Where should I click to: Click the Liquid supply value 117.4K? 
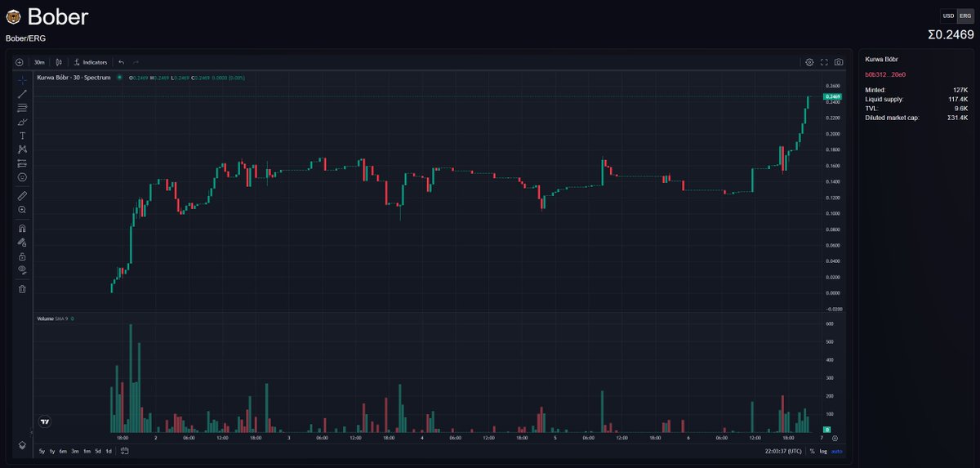click(x=958, y=99)
